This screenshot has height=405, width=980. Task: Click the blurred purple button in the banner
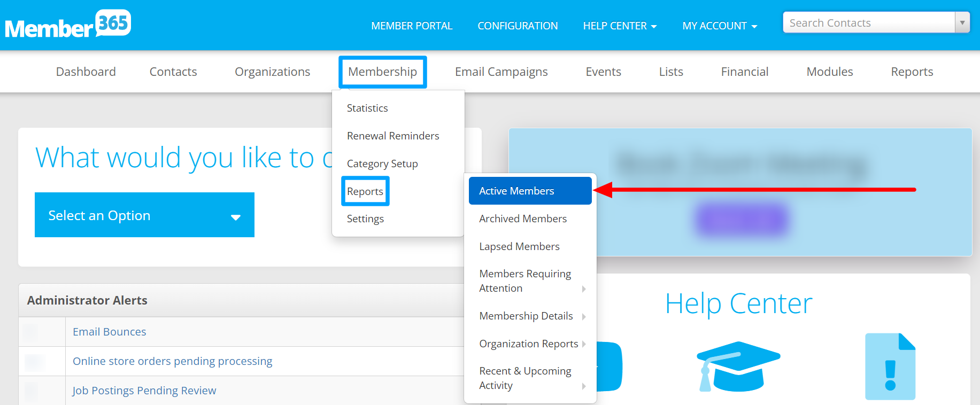741,219
